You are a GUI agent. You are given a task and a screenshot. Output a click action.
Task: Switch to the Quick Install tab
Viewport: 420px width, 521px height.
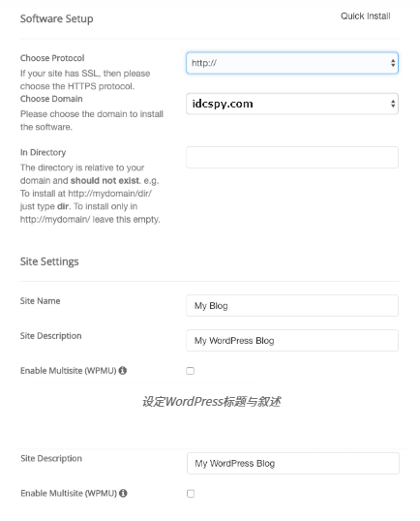coord(366,15)
